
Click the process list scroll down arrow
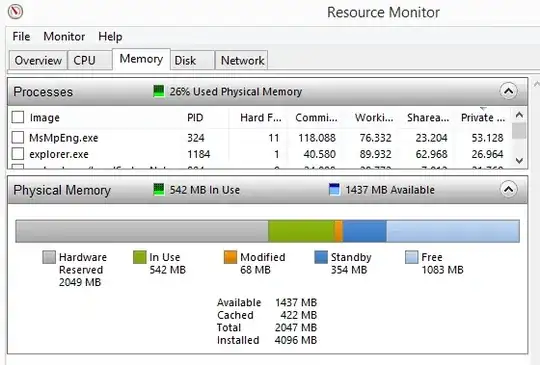coord(519,160)
